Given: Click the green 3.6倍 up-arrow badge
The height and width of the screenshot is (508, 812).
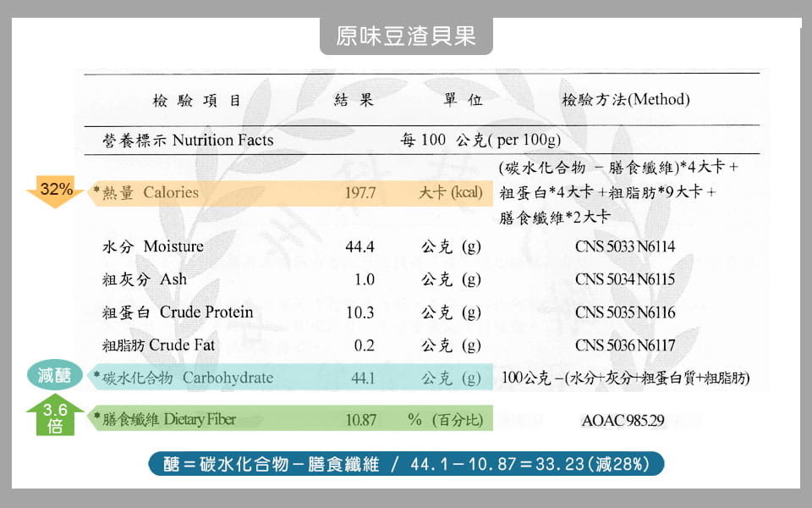Looking at the screenshot, I should tap(55, 416).
